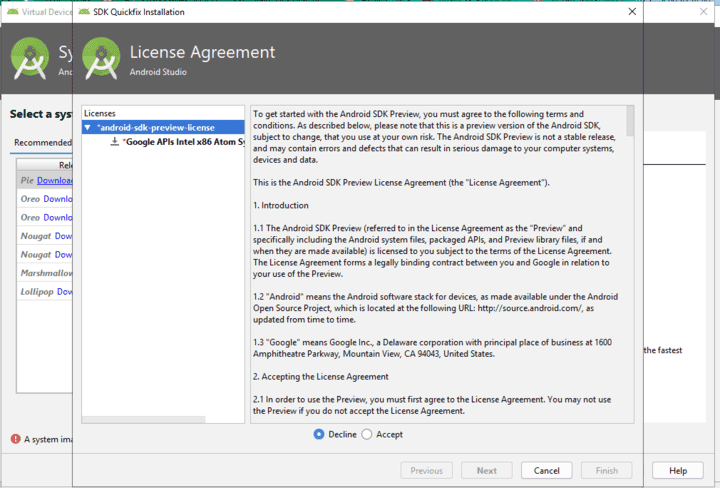Viewport: 720px width, 488px height.
Task: Select the Marshmallow row in system image list
Action: pyautogui.click(x=45, y=273)
